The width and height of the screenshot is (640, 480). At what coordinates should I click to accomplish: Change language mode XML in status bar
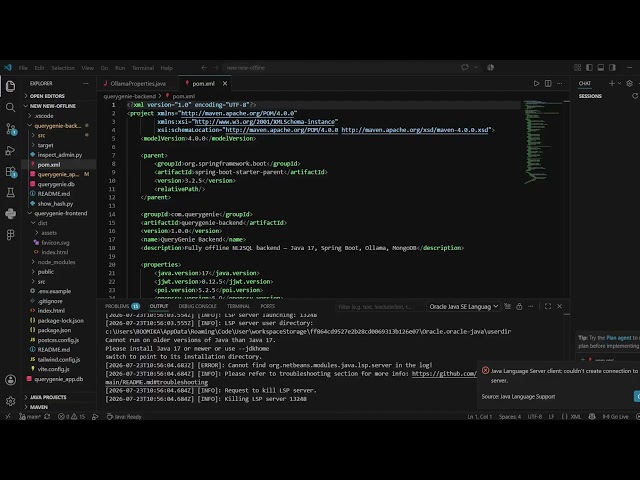click(576, 417)
